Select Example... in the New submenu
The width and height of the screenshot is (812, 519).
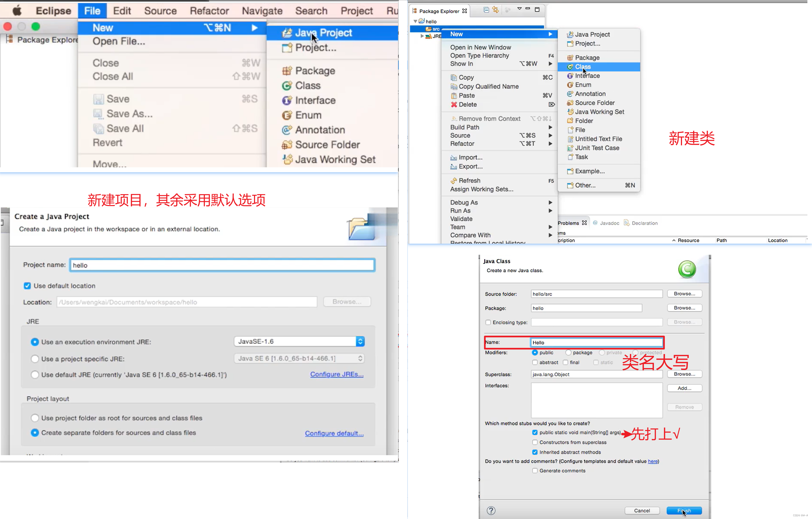[x=599, y=171]
